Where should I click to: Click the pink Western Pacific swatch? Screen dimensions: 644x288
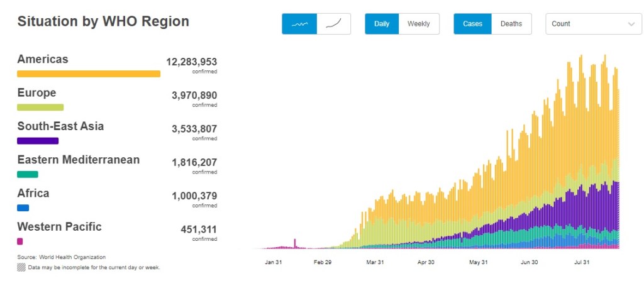[20, 241]
